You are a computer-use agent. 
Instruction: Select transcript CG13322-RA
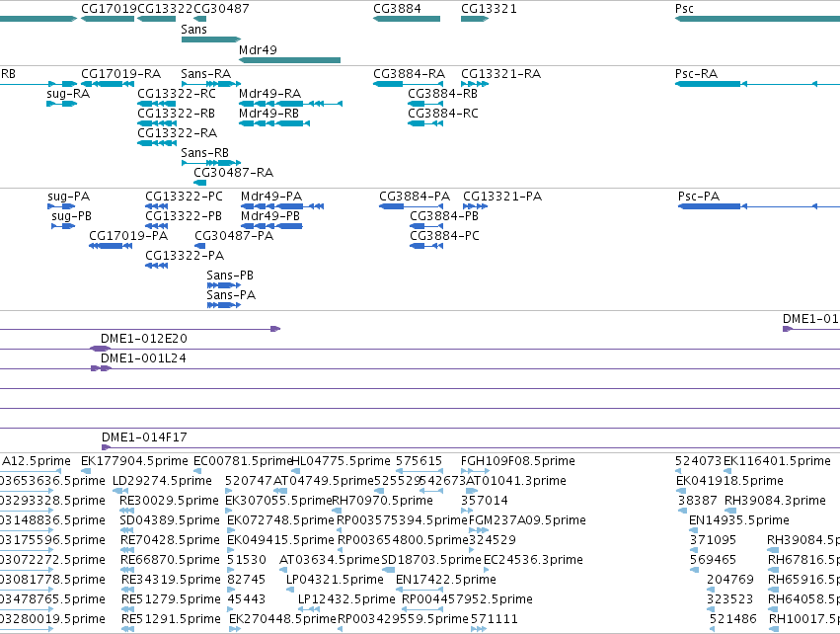178,133
